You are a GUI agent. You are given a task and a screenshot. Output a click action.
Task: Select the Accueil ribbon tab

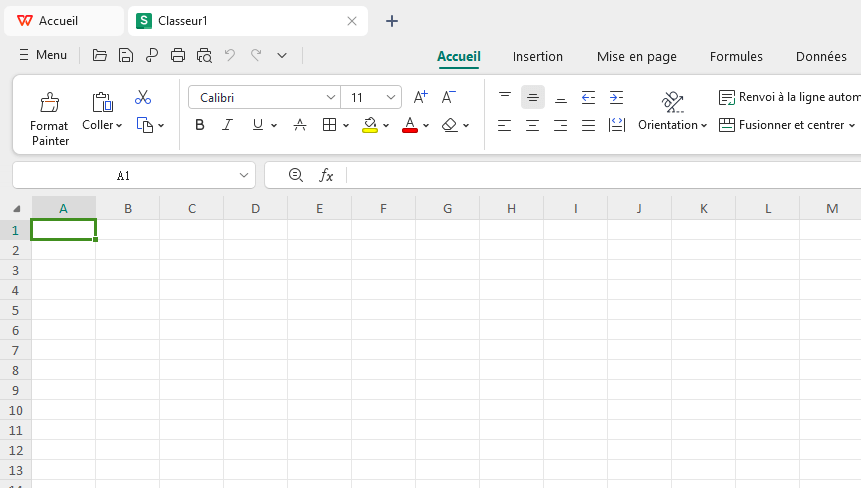[x=459, y=57]
